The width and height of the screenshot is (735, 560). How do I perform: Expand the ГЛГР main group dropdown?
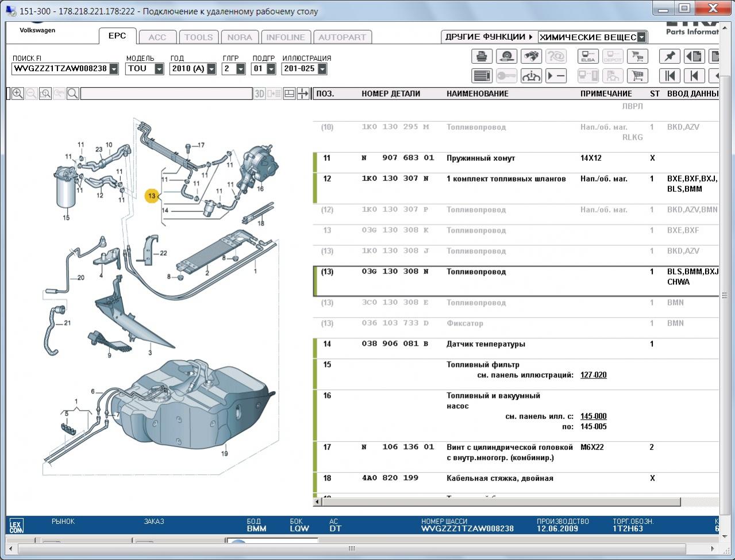click(x=241, y=69)
